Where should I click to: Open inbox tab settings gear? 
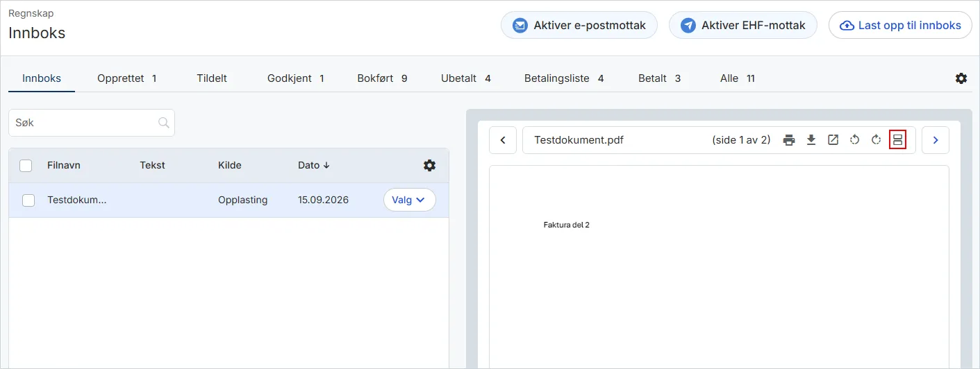tap(961, 78)
